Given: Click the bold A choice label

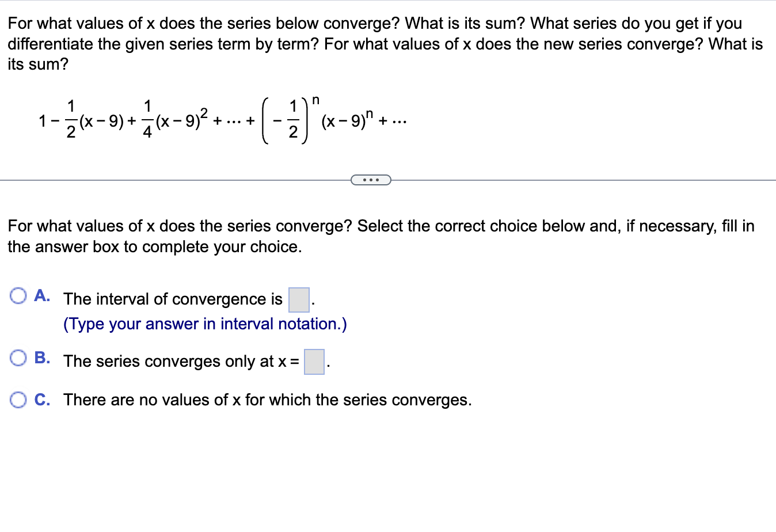Looking at the screenshot, I should [x=42, y=295].
